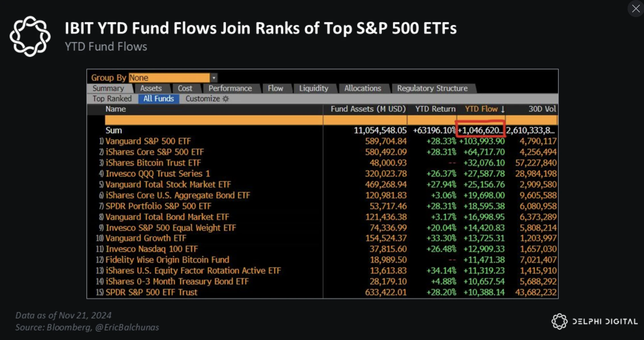Select the Flow tab
This screenshot has width=644, height=340.
point(275,88)
